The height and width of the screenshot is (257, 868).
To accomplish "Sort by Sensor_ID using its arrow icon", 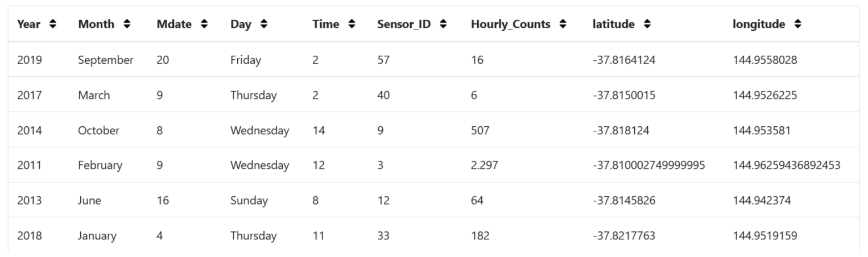I will 443,24.
